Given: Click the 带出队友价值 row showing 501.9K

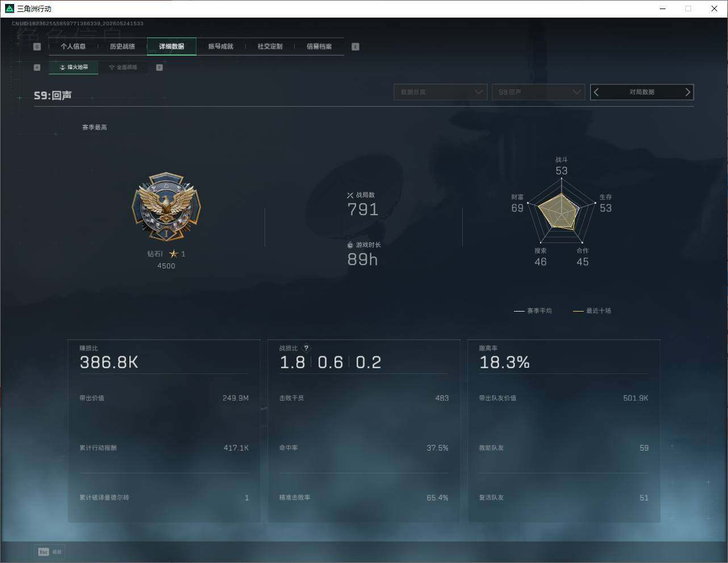Looking at the screenshot, I should pyautogui.click(x=563, y=398).
